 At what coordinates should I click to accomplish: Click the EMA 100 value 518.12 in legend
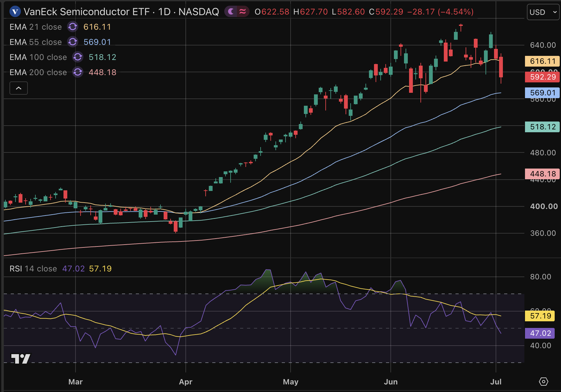[102, 57]
